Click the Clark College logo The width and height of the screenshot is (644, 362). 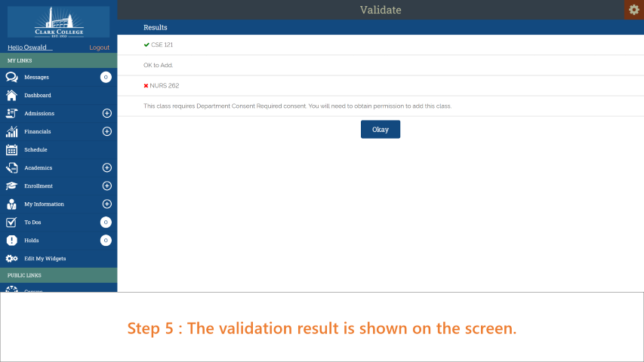pyautogui.click(x=58, y=22)
